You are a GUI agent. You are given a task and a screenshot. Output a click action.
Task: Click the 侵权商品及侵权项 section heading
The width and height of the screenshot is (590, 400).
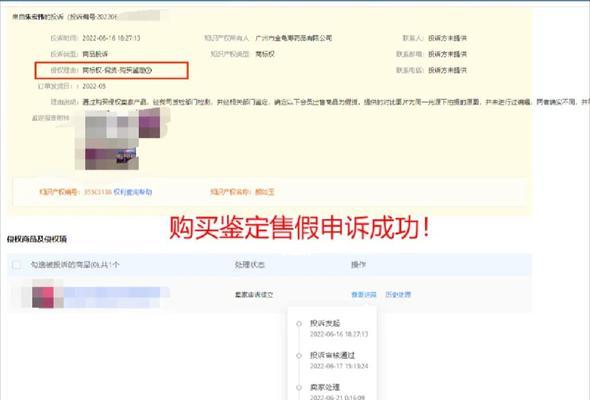pos(37,239)
